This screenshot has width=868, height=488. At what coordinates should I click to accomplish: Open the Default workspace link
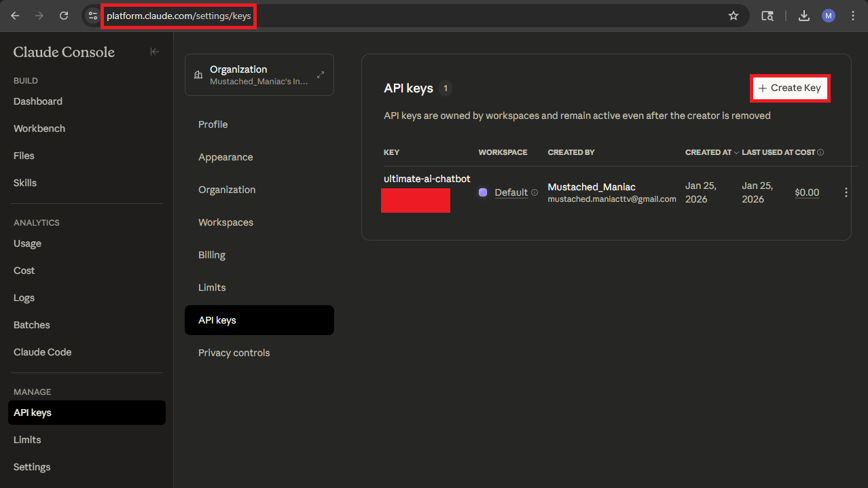tap(511, 192)
